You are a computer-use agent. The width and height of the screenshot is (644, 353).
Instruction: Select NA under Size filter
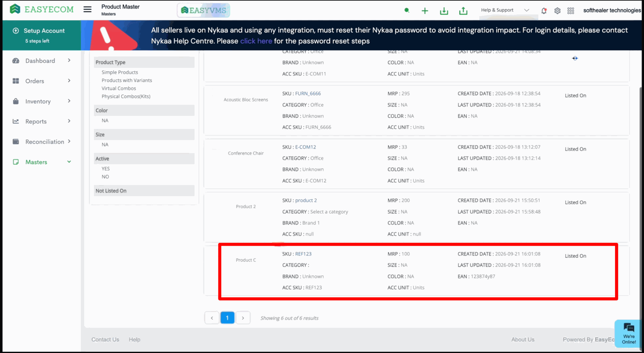pyautogui.click(x=105, y=144)
